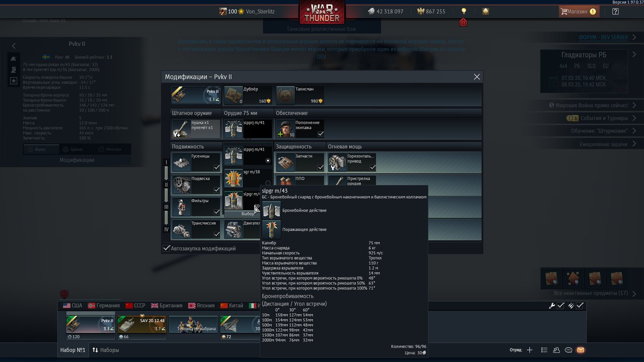The image size is (644, 362).
Task: Toggle Автозакупка модификаций checkbox
Action: (x=167, y=248)
